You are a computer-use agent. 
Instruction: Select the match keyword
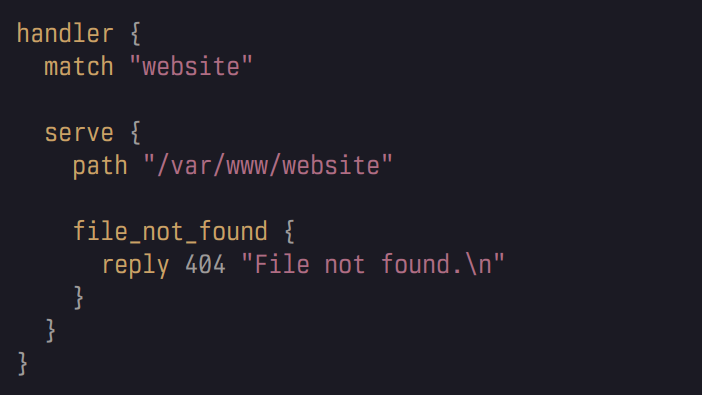coord(79,67)
